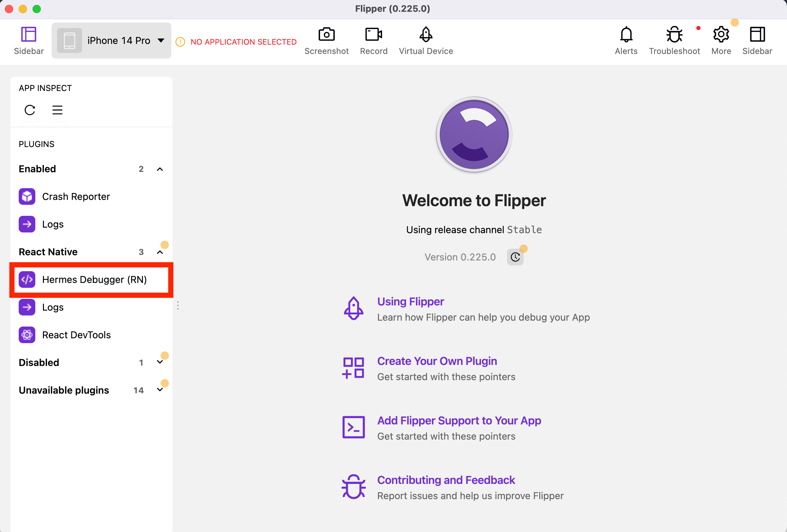Click the Welcome to Flipper heading
Image resolution: width=787 pixels, height=532 pixels.
(x=474, y=201)
